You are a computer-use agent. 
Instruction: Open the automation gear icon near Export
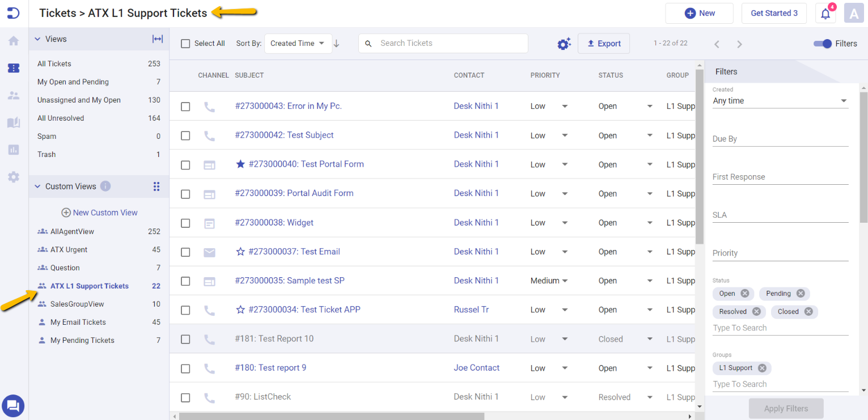[x=564, y=43]
